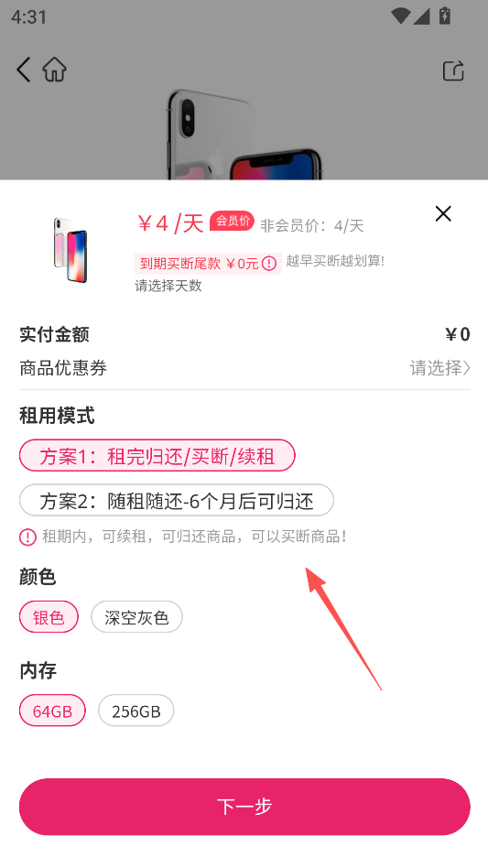
Task: Expand 商品优惠券 请选择 chevron
Action: click(439, 367)
